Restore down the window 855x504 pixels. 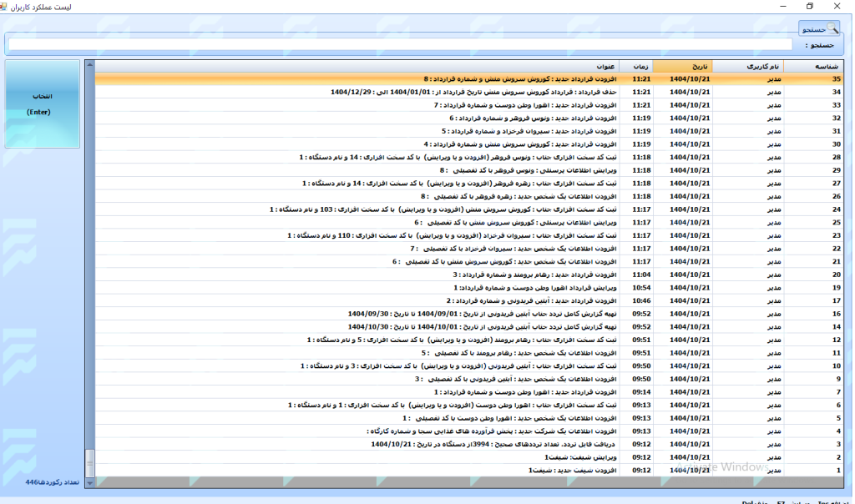pyautogui.click(x=809, y=7)
